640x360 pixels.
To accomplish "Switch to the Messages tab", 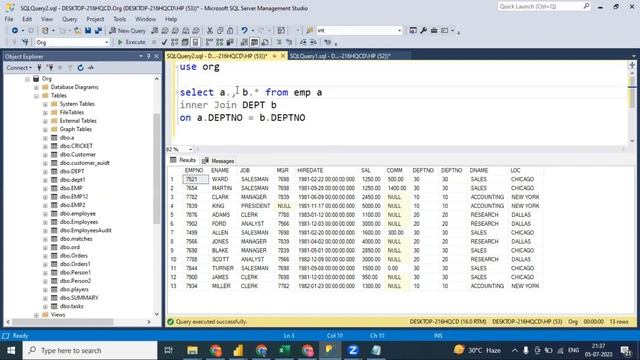I will click(x=218, y=161).
